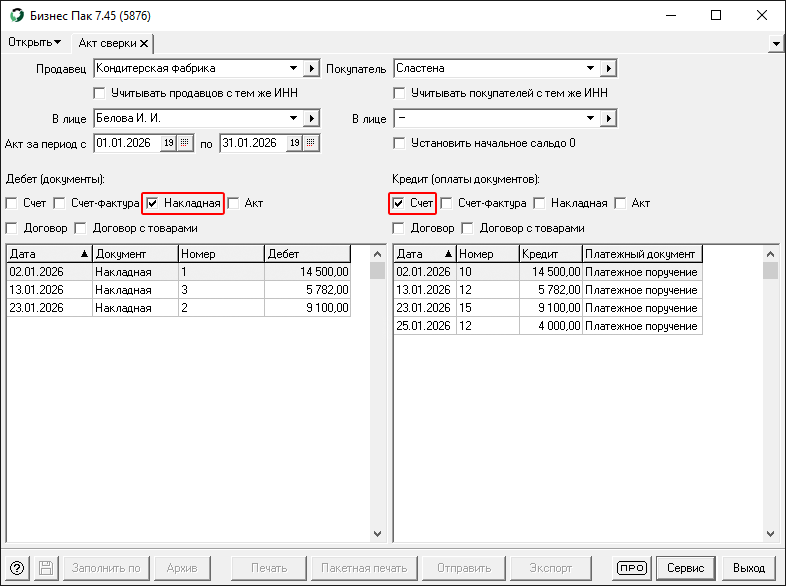Expand the Продавец dropdown list
The width and height of the screenshot is (786, 586).
tap(293, 68)
